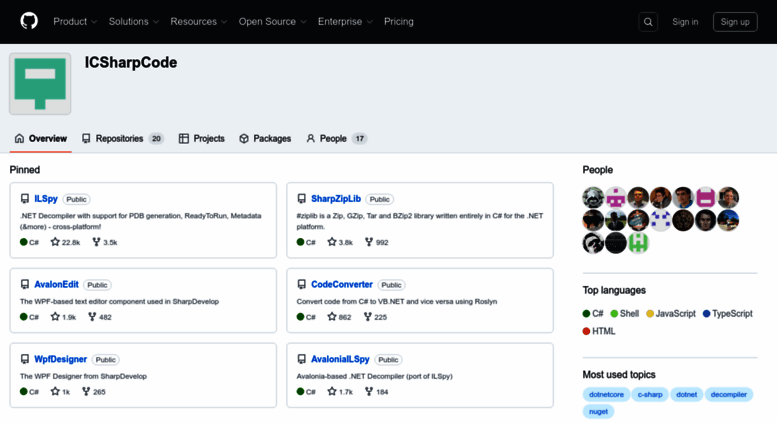The height and width of the screenshot is (423, 777).
Task: Expand the Enterprise menu
Action: 345,21
